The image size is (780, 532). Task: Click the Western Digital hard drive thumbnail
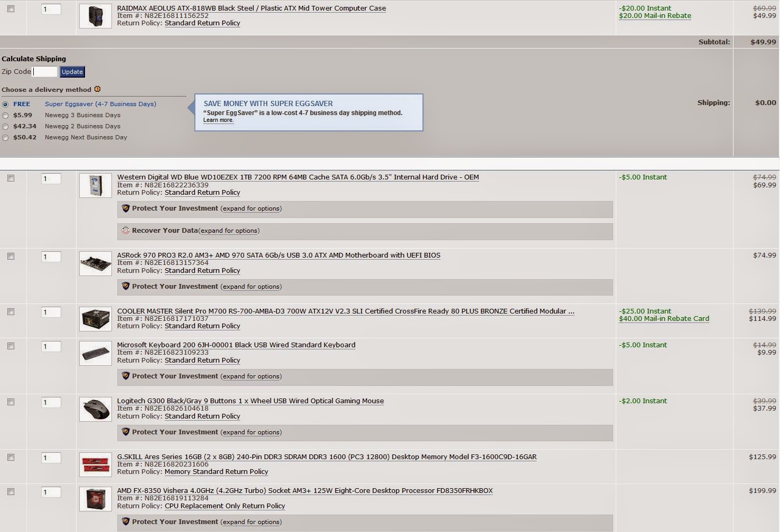(96, 185)
